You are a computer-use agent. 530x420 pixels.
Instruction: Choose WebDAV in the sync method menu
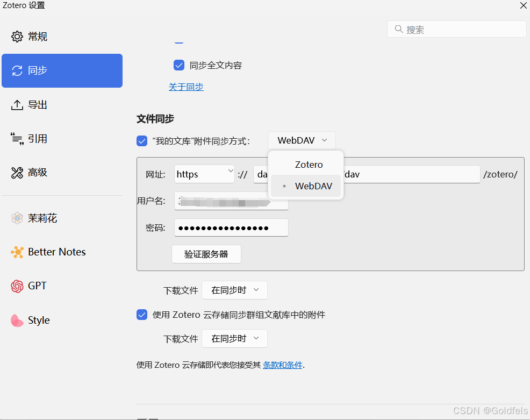(306, 186)
